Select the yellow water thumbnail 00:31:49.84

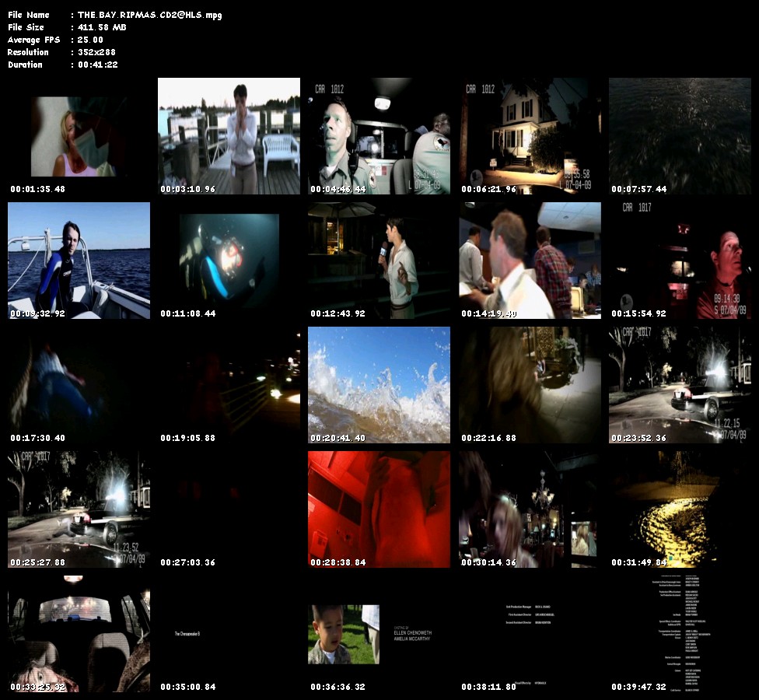(680, 509)
